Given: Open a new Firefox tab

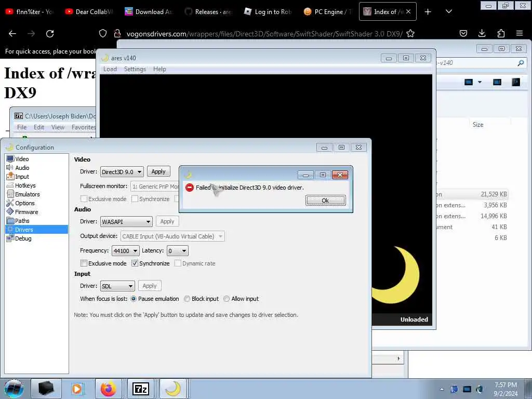Looking at the screenshot, I should [428, 11].
